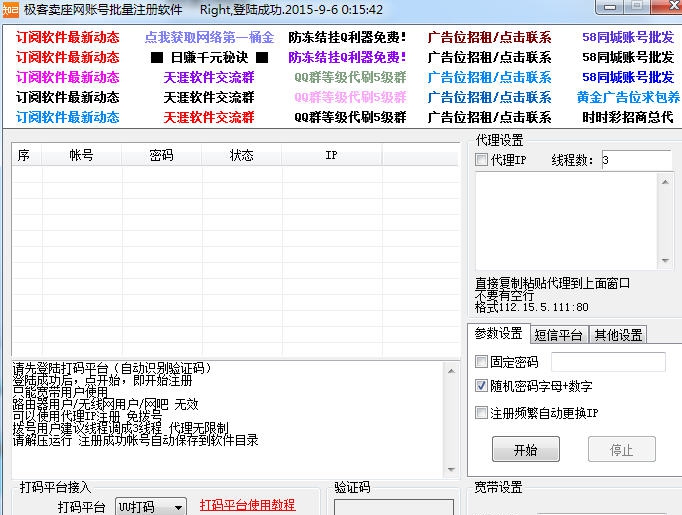Image resolution: width=682 pixels, height=515 pixels.
Task: Click the log line 路由器用户/无线网用户/网吧 无效
Action: tap(106, 405)
